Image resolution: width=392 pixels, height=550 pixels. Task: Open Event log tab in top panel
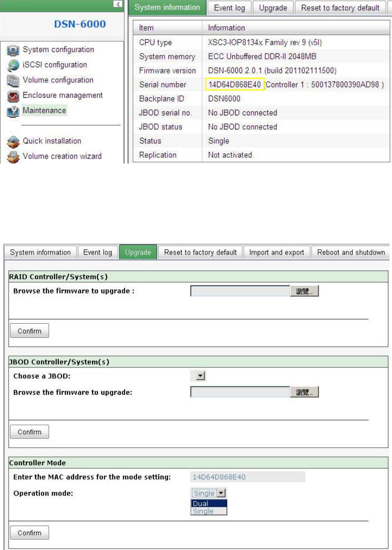pyautogui.click(x=229, y=8)
